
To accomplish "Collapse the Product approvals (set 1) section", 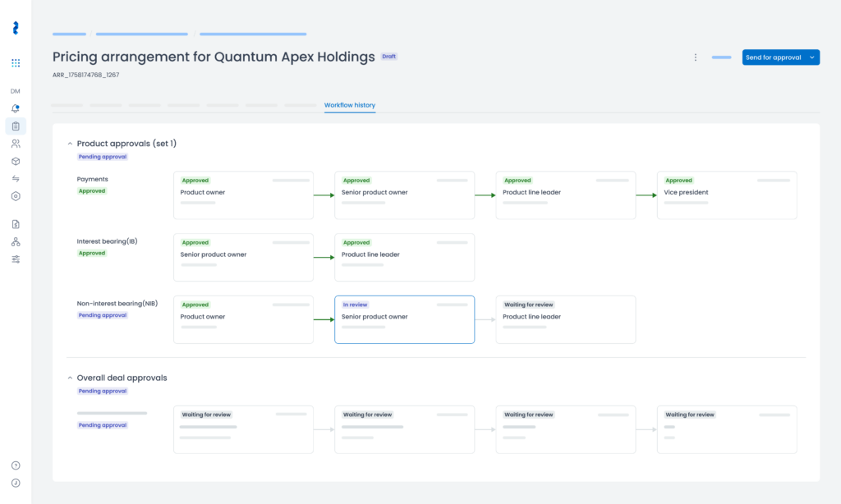I will coord(70,144).
